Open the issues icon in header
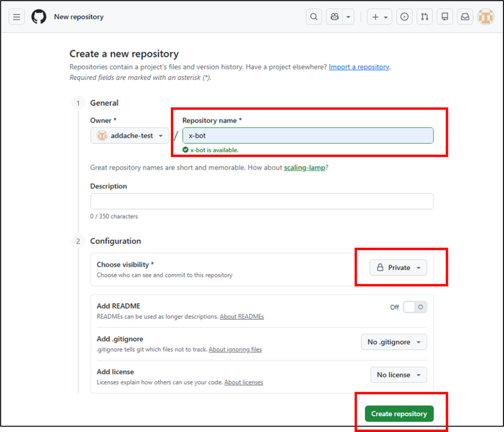 click(405, 17)
